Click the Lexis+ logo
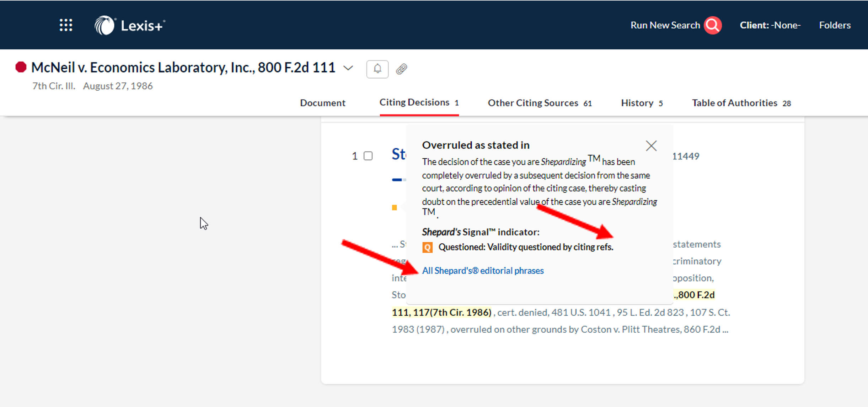 tap(130, 25)
